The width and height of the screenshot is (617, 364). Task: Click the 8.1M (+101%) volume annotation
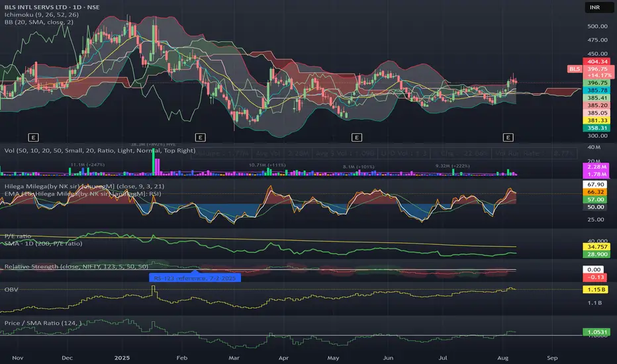358,167
